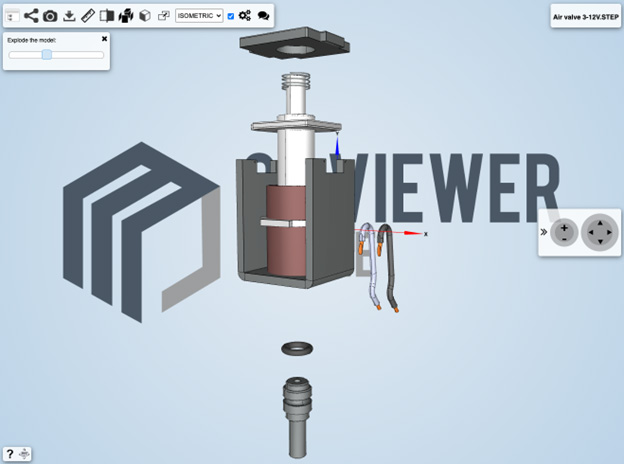Screen dimensions: 624x464
Task: Click the minus zoom-out control
Action: pos(564,239)
